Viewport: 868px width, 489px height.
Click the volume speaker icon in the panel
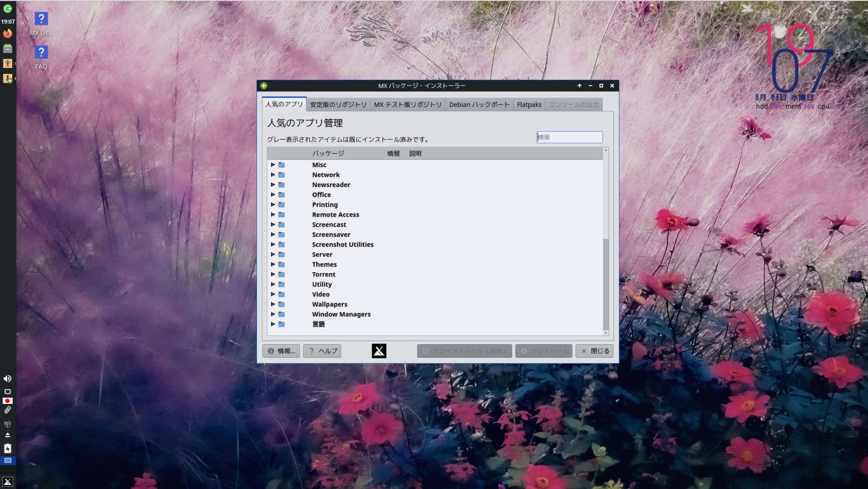8,379
